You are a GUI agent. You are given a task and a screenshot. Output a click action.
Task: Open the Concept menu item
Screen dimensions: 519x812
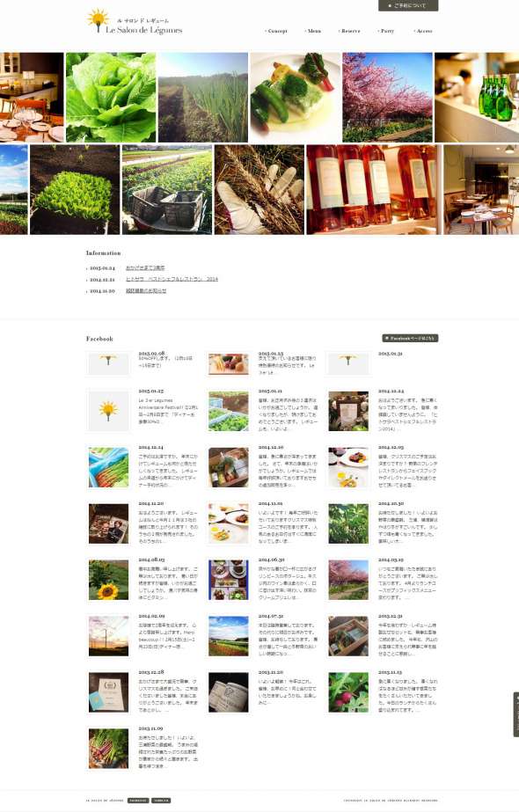click(x=276, y=31)
